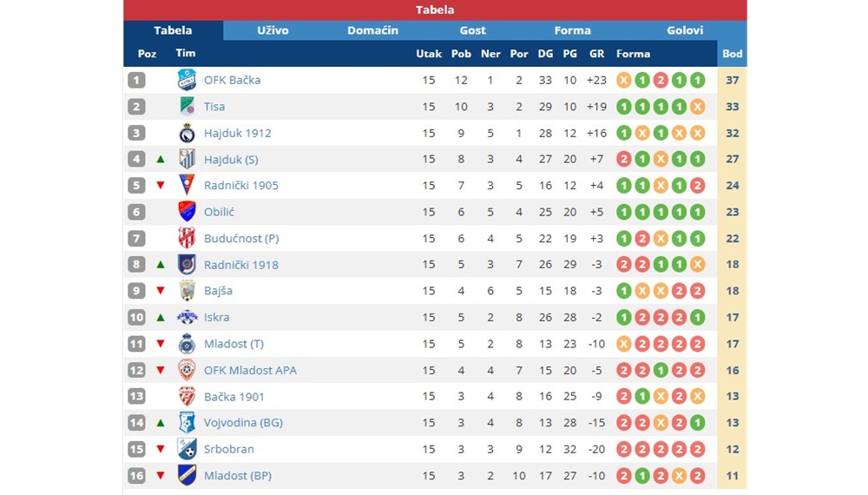Image resolution: width=868 pixels, height=495 pixels.
Task: Open the Domaćin tab
Action: (372, 30)
